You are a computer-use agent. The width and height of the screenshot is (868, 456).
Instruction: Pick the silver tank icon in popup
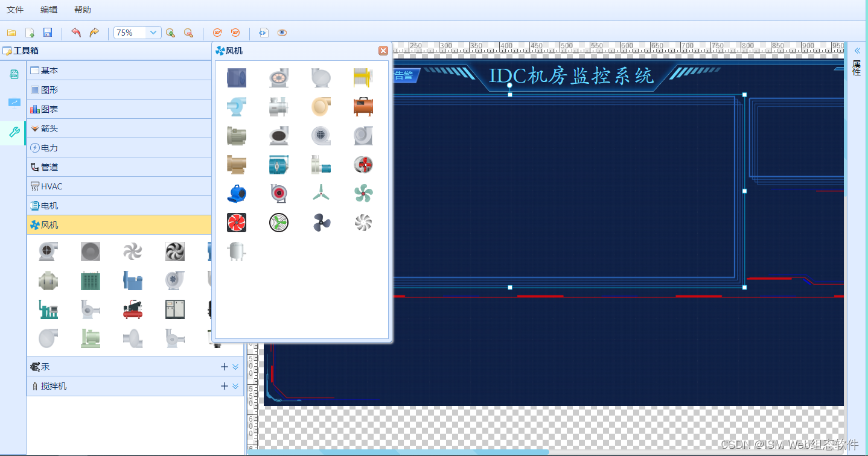coord(237,252)
